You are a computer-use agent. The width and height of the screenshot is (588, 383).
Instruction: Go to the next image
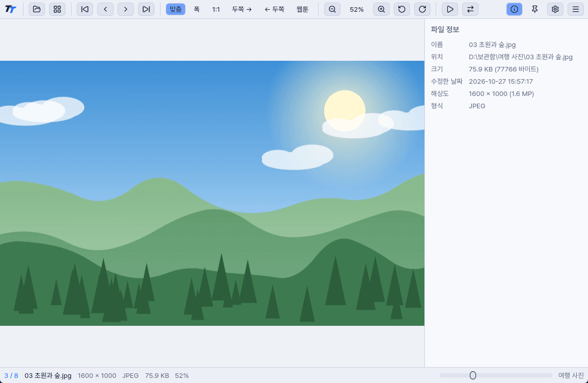pos(126,9)
